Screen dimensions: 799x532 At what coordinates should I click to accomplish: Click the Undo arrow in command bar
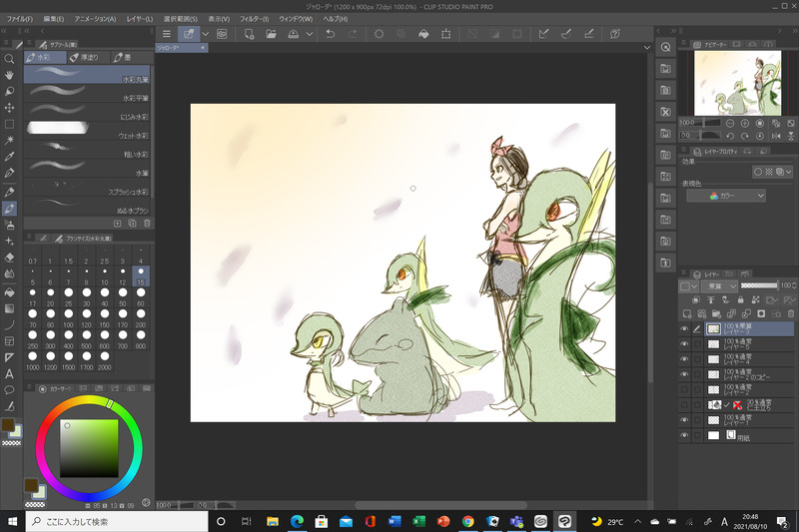pyautogui.click(x=331, y=34)
